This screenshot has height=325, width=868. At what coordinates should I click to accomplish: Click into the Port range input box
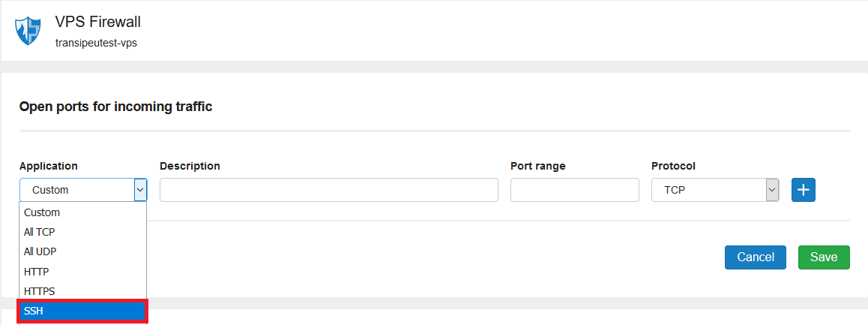[574, 190]
